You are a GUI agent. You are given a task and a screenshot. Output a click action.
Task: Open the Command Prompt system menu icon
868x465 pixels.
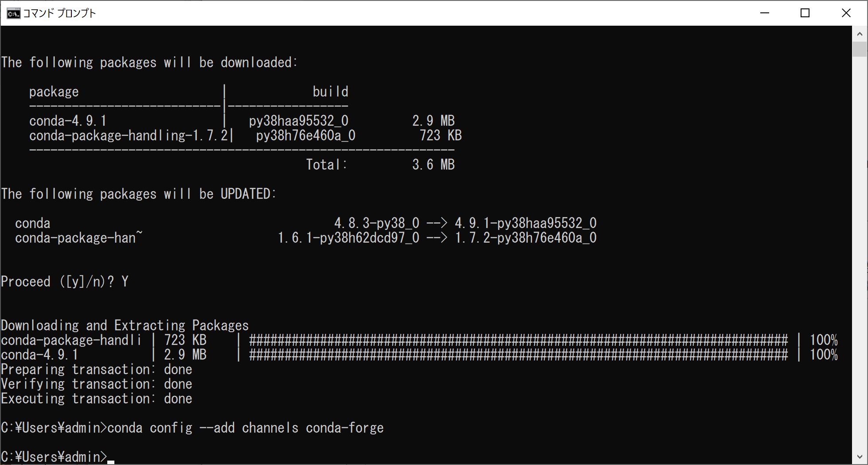pos(13,13)
